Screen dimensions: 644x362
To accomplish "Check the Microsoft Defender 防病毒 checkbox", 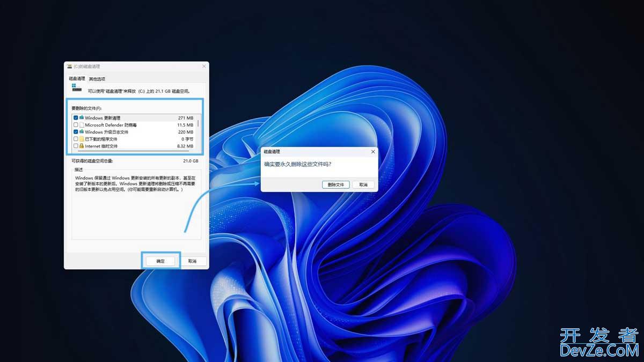I will pos(76,125).
